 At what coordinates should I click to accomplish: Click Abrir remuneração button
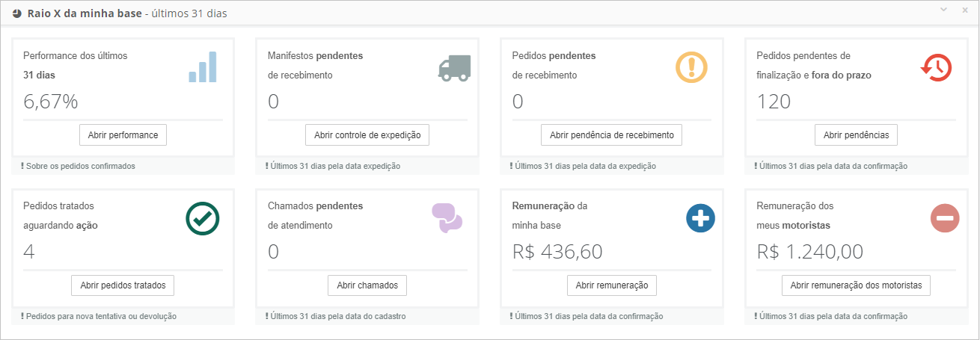click(611, 285)
